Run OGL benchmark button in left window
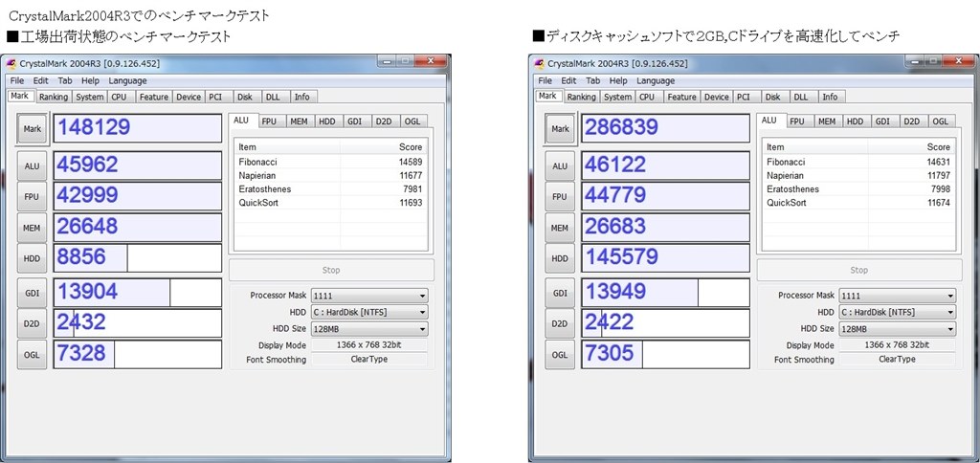Viewport: 980px width, 463px height. [32, 355]
